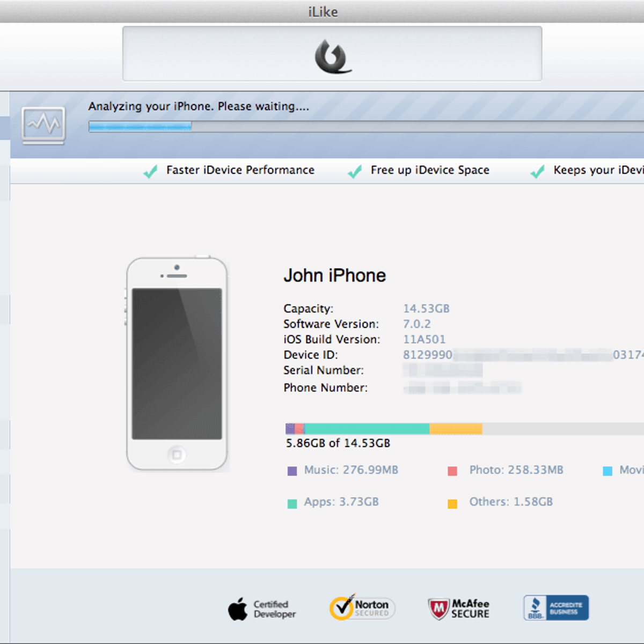Click the teal Apps legend square
This screenshot has height=644, width=644.
click(292, 504)
